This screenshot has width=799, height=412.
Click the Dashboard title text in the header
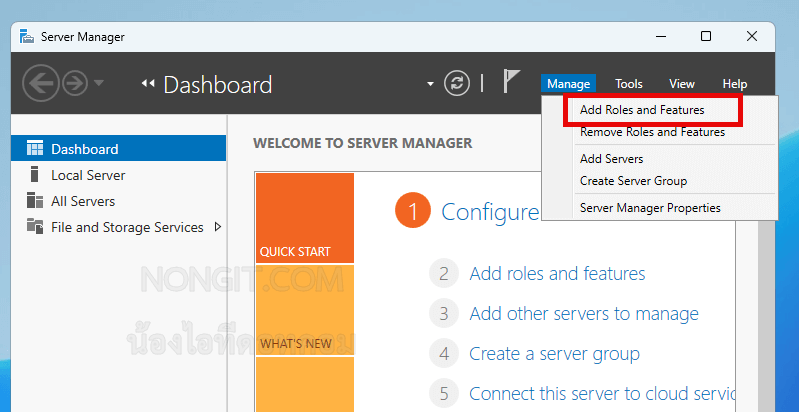218,85
